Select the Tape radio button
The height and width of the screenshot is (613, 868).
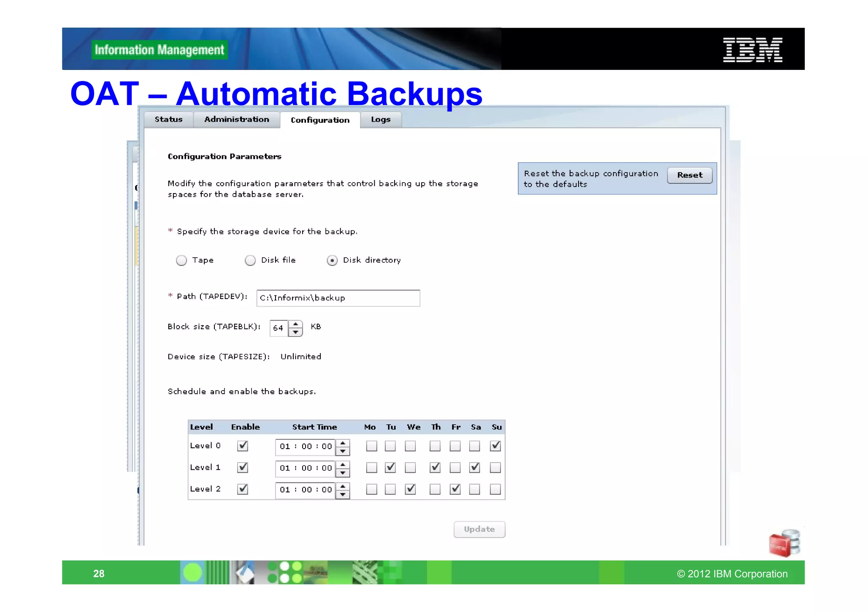pos(181,260)
